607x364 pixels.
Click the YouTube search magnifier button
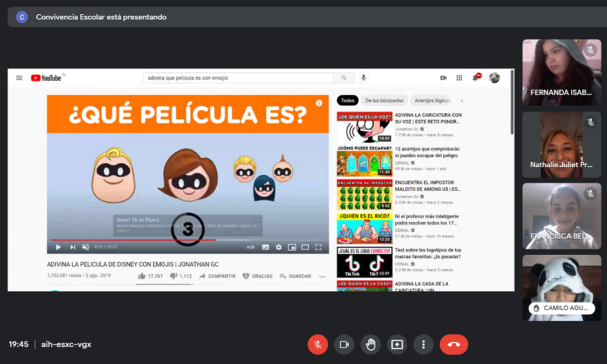[x=344, y=78]
